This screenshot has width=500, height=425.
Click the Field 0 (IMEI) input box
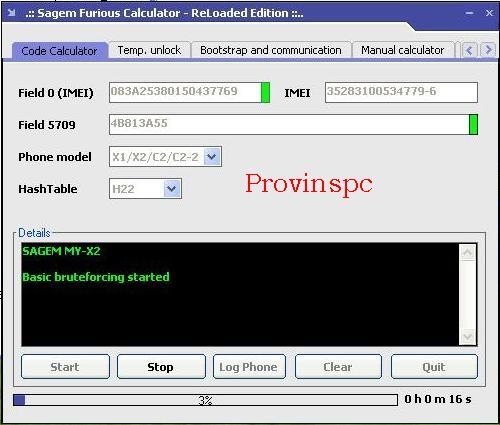click(185, 92)
